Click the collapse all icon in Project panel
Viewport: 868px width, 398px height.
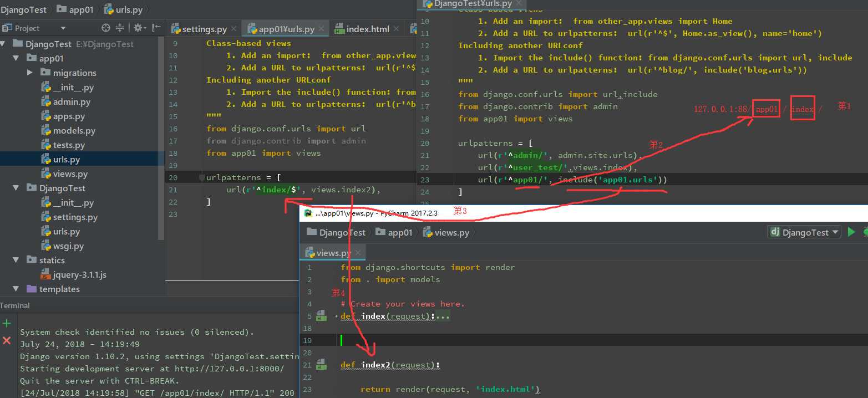click(x=120, y=28)
